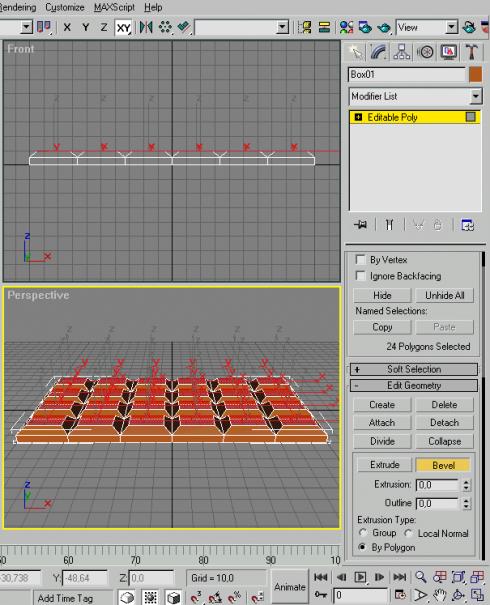Image resolution: width=490 pixels, height=605 pixels.
Task: Click the Unhide All button
Action: pos(444,295)
